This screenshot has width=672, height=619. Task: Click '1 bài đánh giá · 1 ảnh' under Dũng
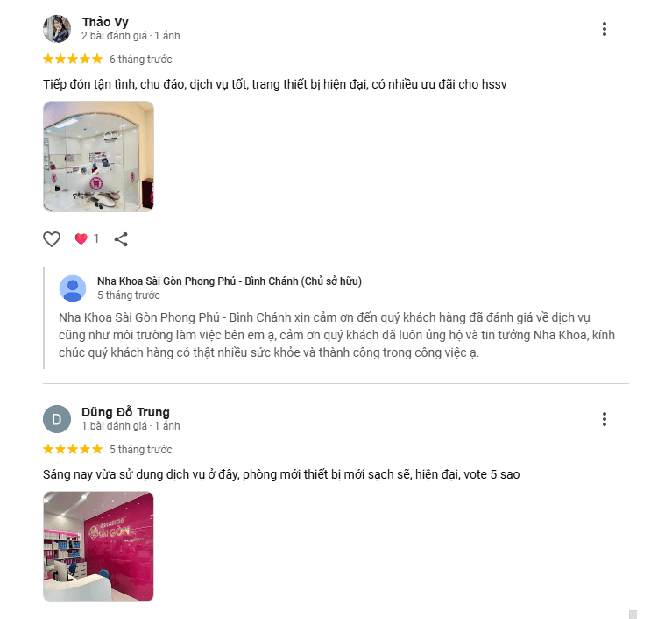pos(131,426)
